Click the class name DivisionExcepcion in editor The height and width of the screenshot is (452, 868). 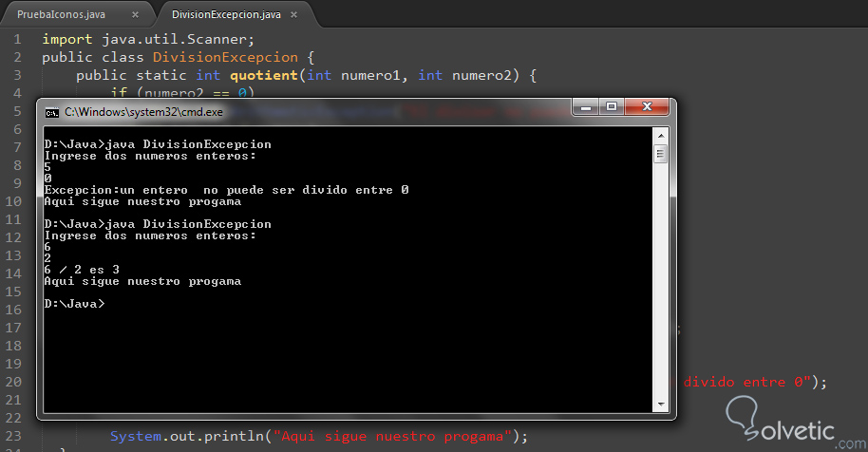[225, 58]
